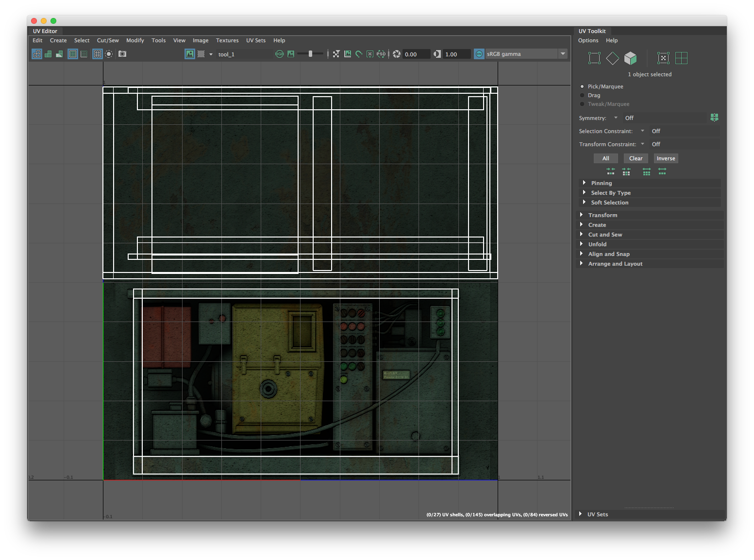754x560 pixels.
Task: Click the All selection button
Action: tap(606, 158)
